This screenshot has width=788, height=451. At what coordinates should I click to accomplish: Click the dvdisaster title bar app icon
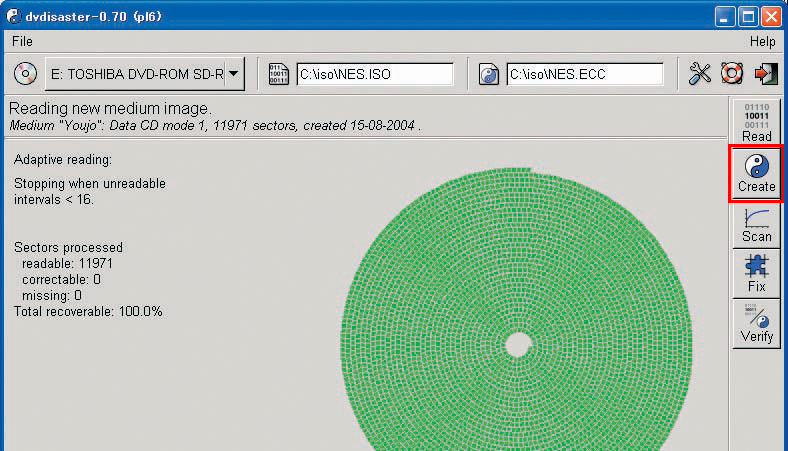click(13, 16)
